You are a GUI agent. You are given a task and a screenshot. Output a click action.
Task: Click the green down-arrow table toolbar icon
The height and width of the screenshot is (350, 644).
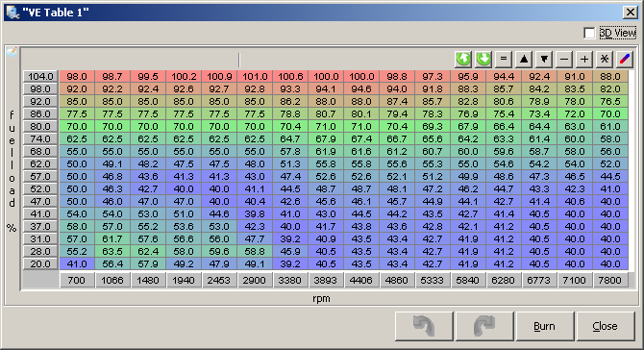(x=483, y=60)
